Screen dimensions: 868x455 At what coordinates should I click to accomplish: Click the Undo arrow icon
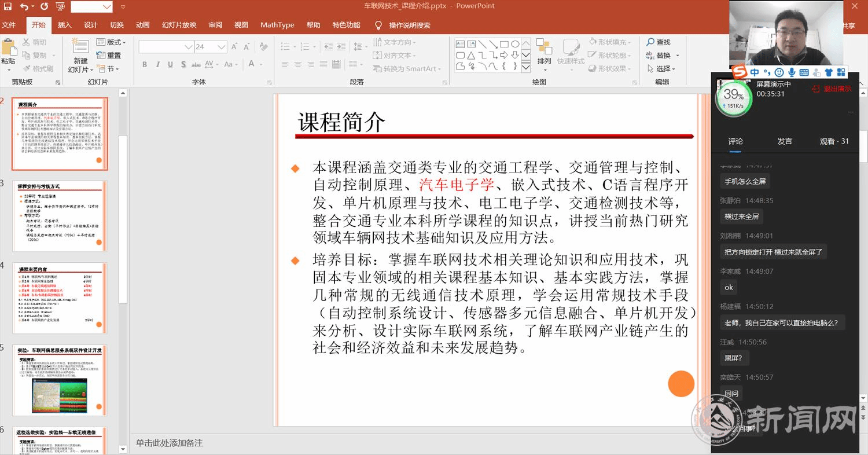click(24, 7)
